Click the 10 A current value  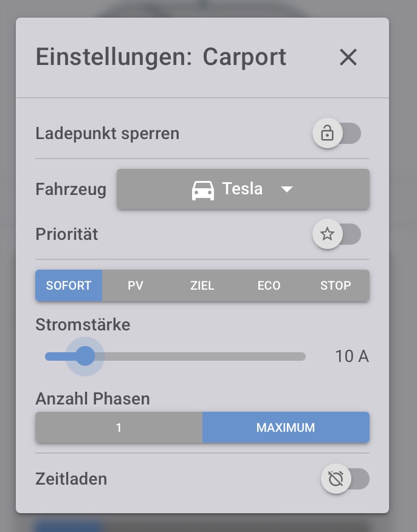[352, 356]
